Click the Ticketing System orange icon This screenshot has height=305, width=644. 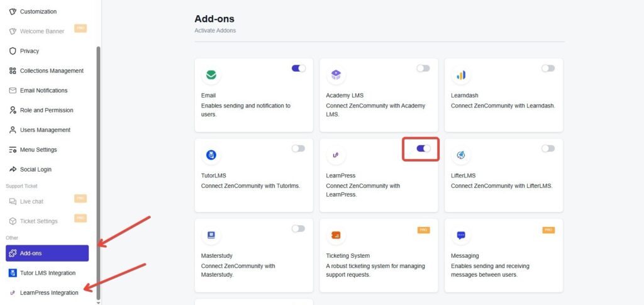point(336,235)
